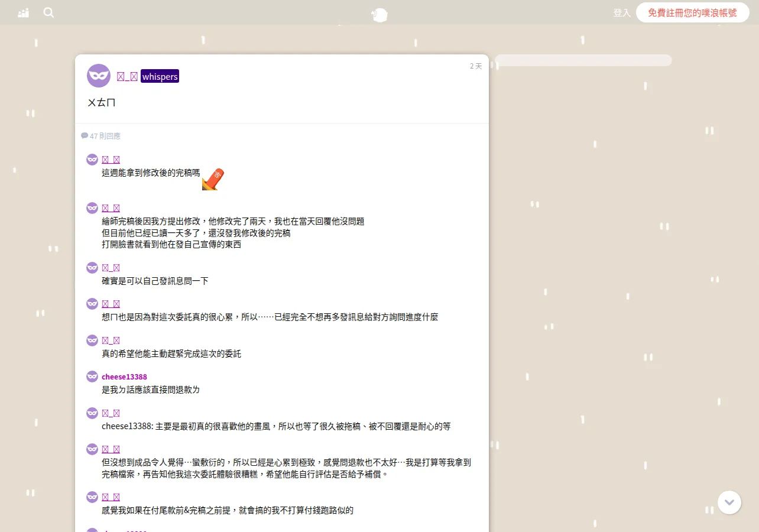Click the top-left Plurk rankings icon
The image size is (759, 532).
pyautogui.click(x=24, y=12)
